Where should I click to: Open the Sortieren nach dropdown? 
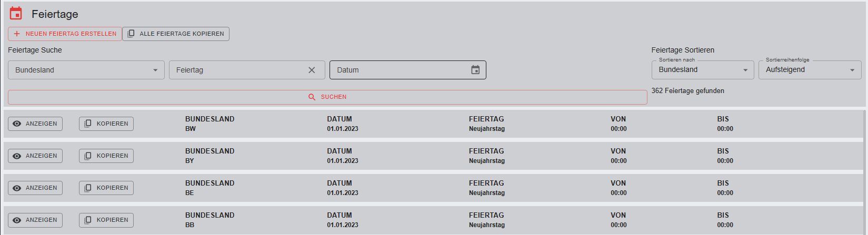point(702,70)
